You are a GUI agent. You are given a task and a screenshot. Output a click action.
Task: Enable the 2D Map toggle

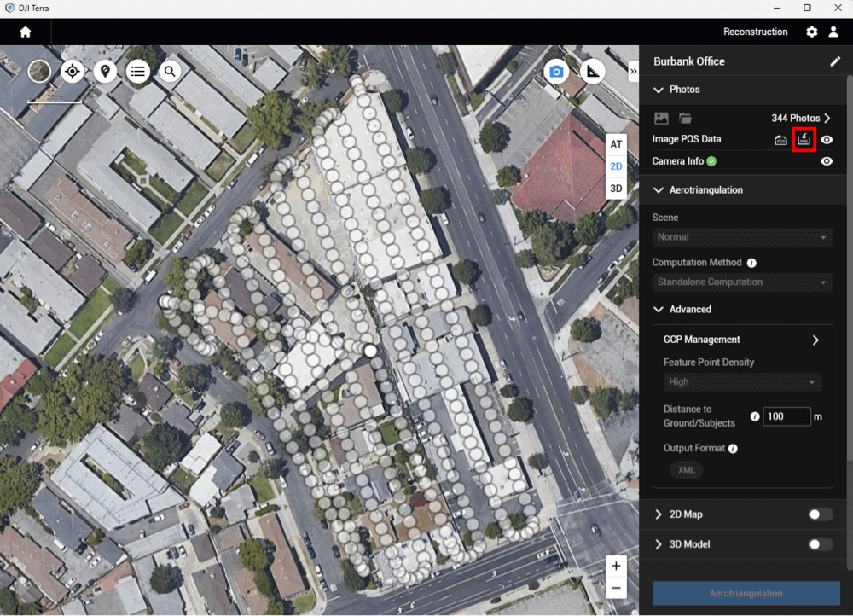[821, 514]
